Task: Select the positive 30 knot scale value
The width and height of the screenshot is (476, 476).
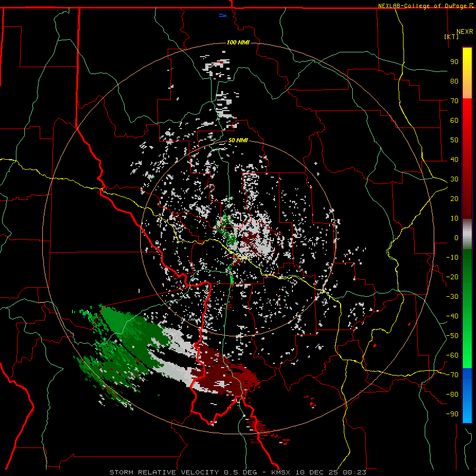Action: 454,179
